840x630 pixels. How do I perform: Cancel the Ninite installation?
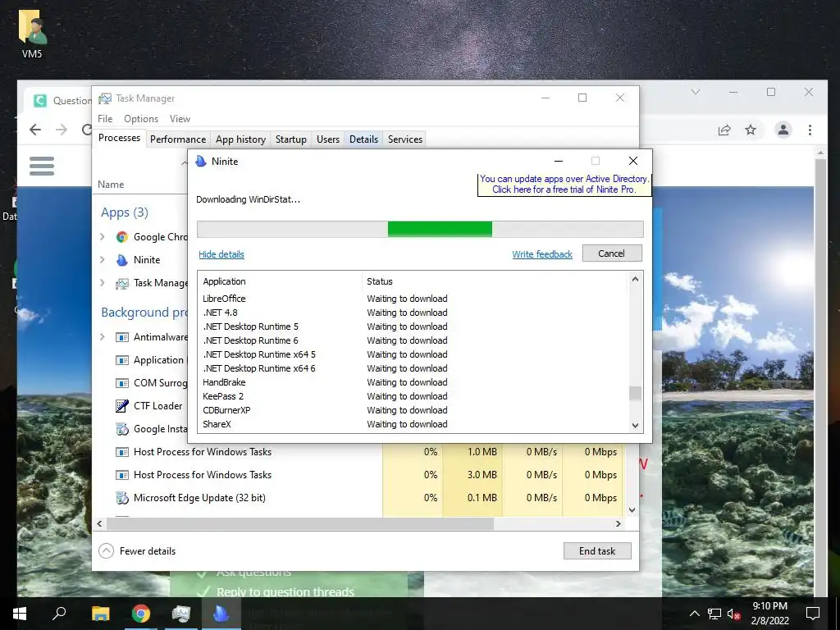(612, 253)
